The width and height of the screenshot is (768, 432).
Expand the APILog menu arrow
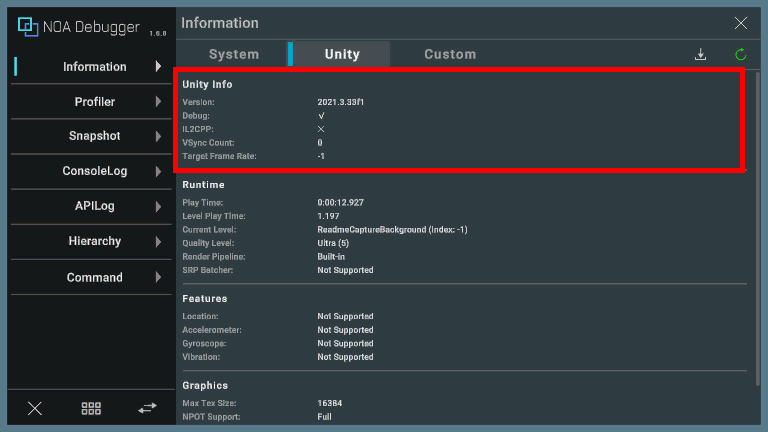click(158, 206)
